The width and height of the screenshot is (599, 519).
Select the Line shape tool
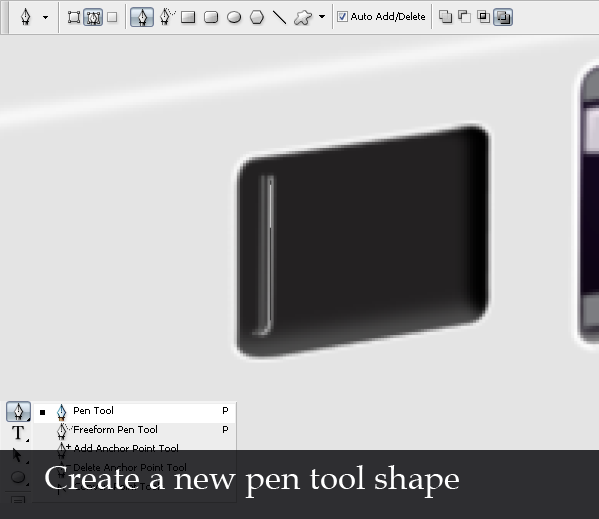click(x=280, y=17)
